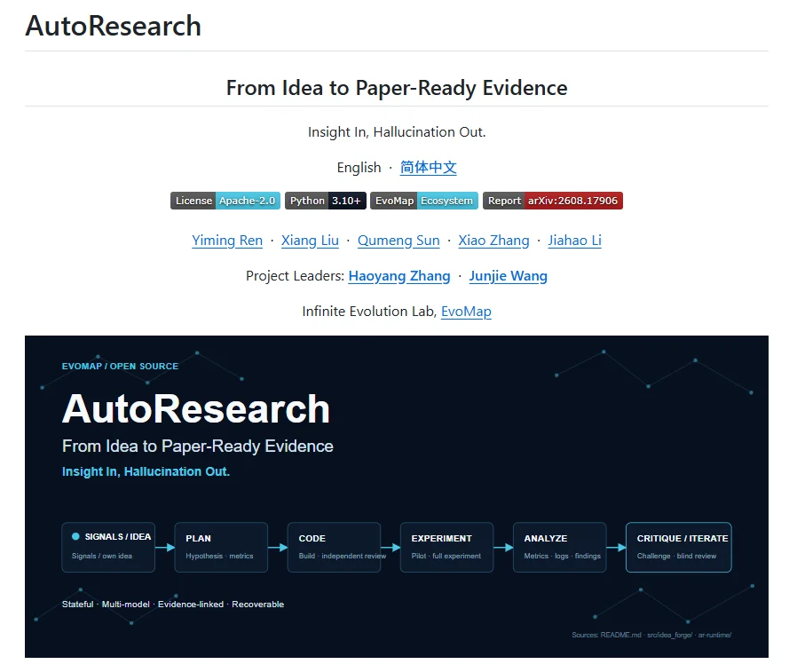789x672 pixels.
Task: Open project leader Haoyang Zhang's link
Action: 399,276
